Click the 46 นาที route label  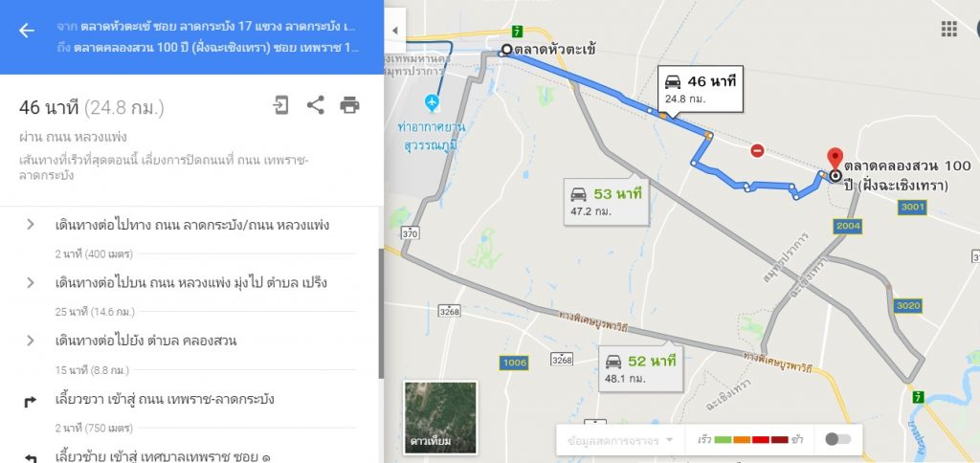(x=700, y=89)
